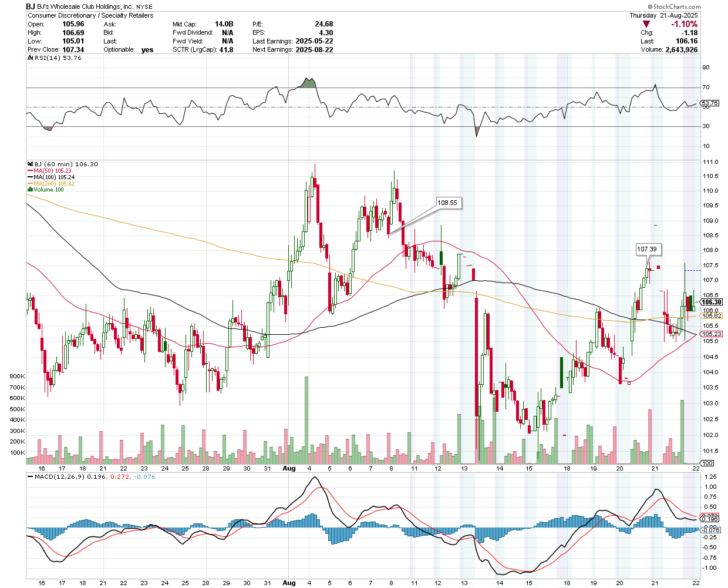Click the orange 105.82 MA price tag
Screen dimensions: 728x588
(712, 316)
